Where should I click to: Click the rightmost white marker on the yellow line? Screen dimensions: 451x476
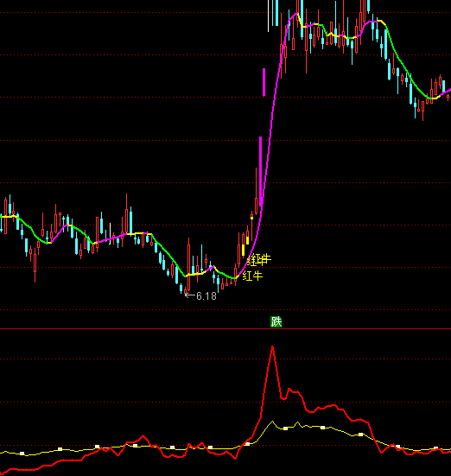pyautogui.click(x=435, y=448)
